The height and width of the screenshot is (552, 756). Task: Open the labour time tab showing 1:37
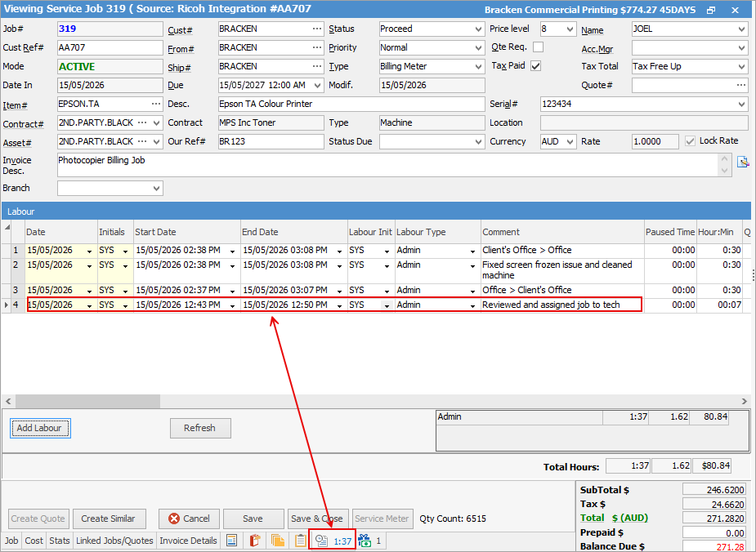(x=333, y=541)
